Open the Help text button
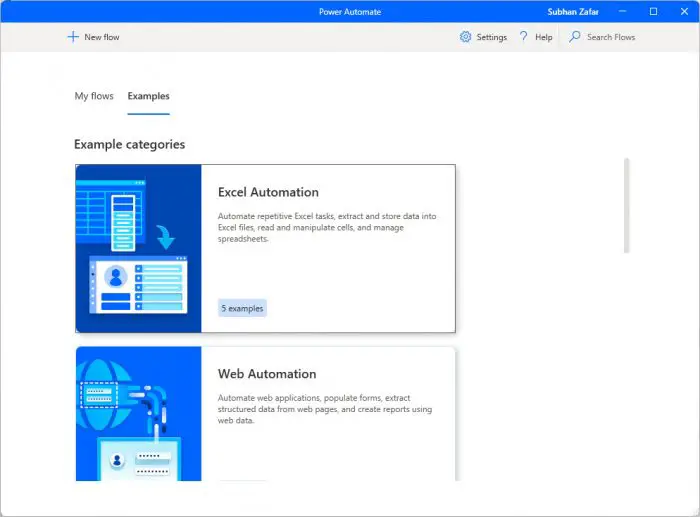700x517 pixels. coord(543,37)
